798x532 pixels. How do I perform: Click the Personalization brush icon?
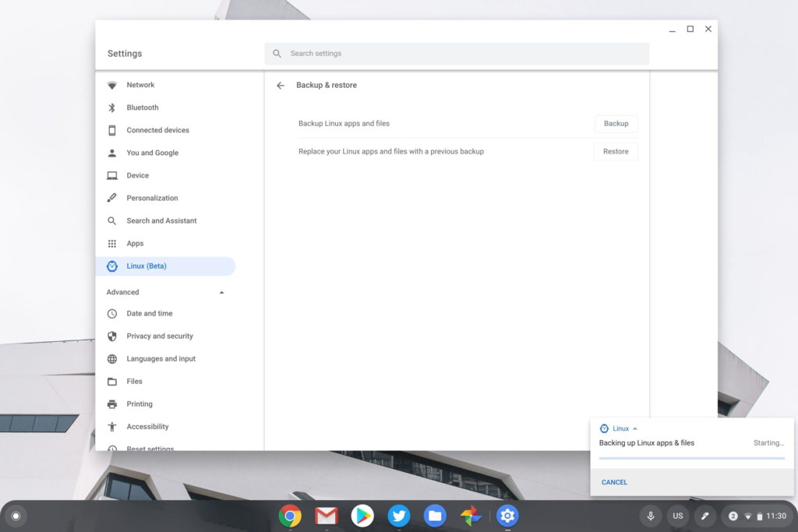(x=112, y=198)
